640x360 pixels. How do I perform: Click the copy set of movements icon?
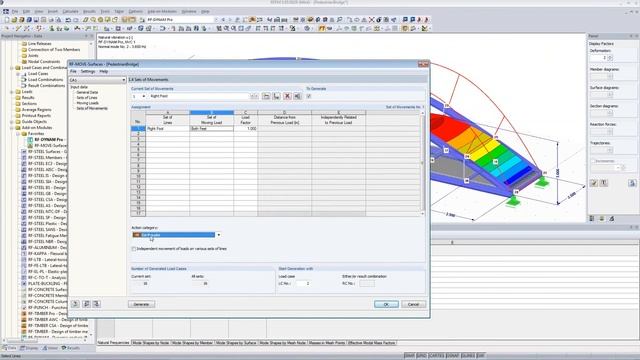pos(277,96)
